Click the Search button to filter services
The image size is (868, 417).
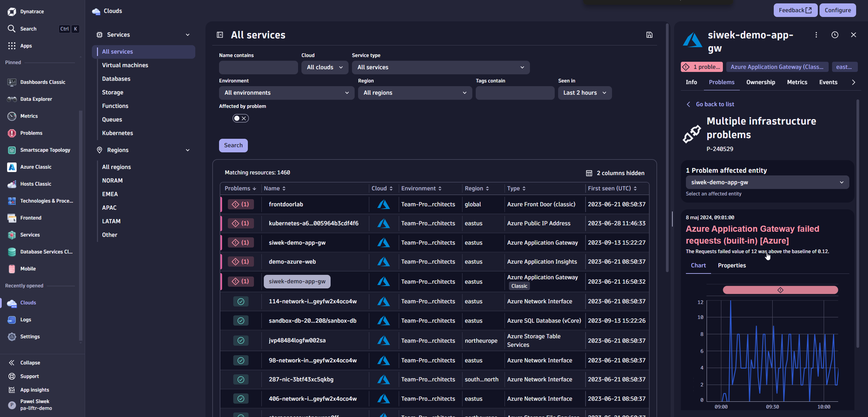(x=233, y=145)
